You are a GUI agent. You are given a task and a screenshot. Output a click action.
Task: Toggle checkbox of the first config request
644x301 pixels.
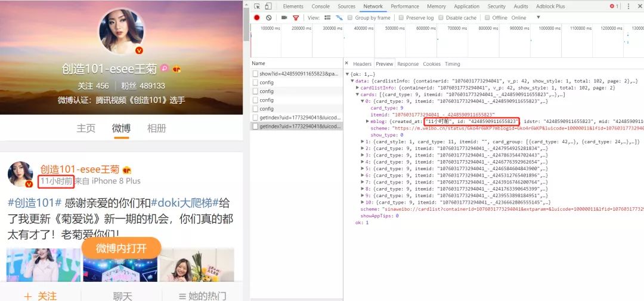255,82
